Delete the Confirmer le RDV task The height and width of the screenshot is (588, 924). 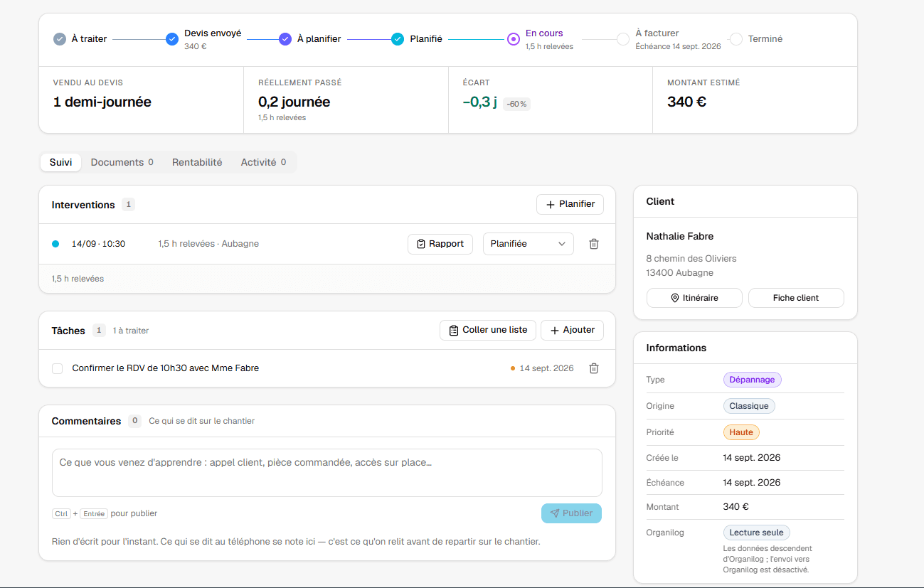click(594, 368)
